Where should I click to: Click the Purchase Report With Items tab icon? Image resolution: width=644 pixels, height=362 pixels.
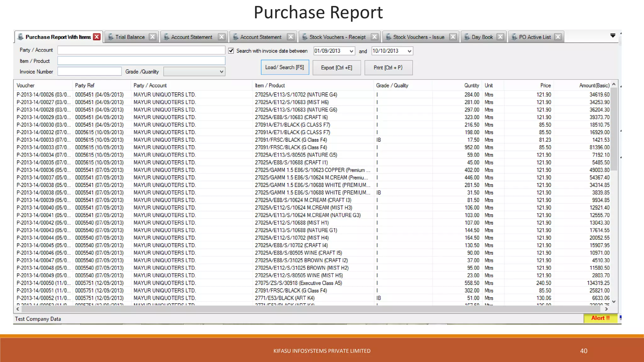[x=20, y=37]
